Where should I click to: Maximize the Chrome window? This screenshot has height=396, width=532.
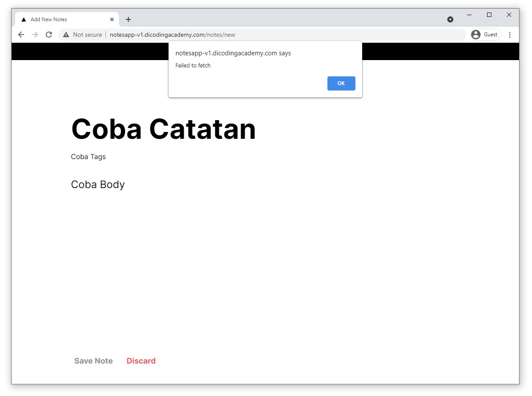pyautogui.click(x=489, y=15)
